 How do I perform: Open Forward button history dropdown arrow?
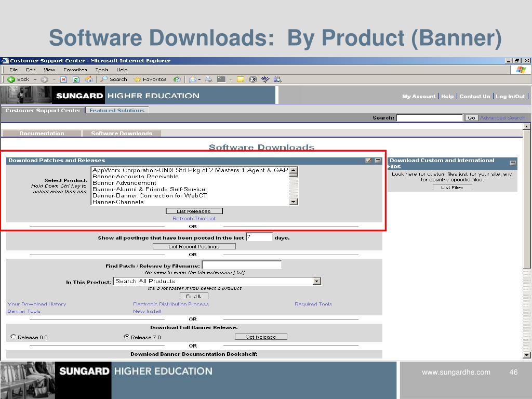coord(54,79)
